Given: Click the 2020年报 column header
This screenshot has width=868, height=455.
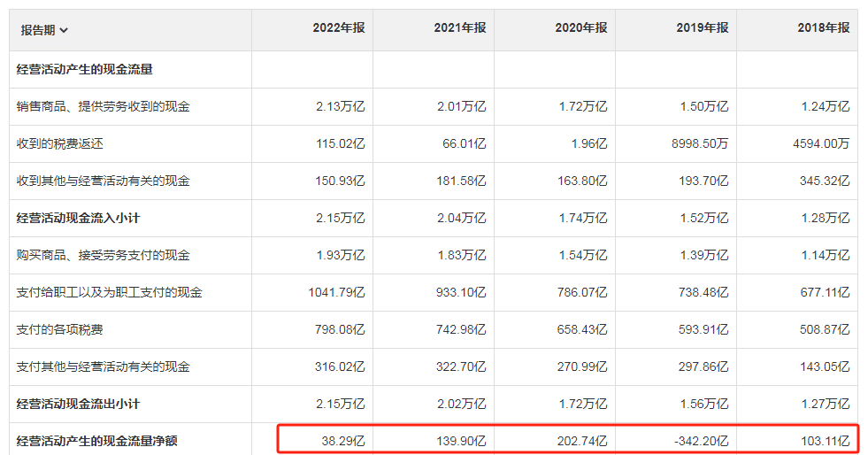Looking at the screenshot, I should point(581,28).
